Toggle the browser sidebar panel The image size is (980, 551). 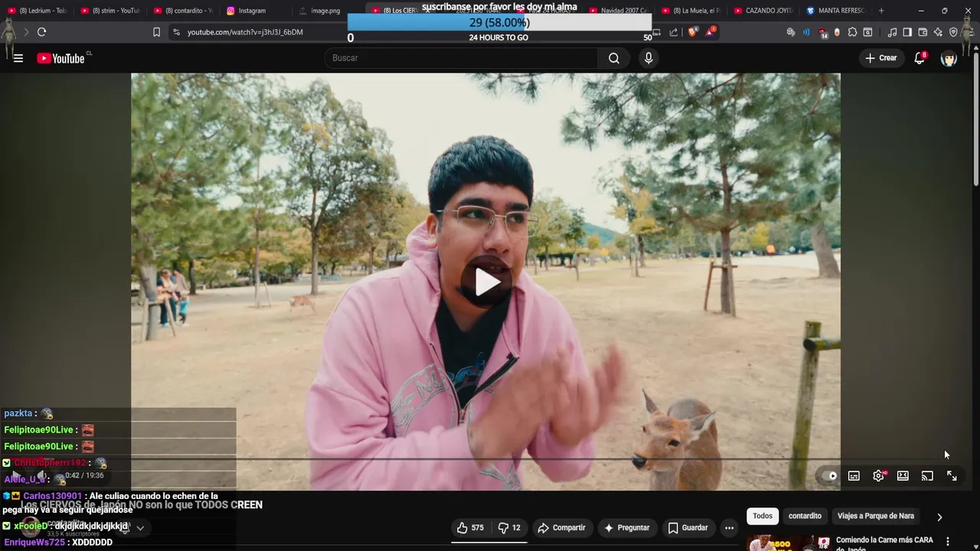pos(907,32)
